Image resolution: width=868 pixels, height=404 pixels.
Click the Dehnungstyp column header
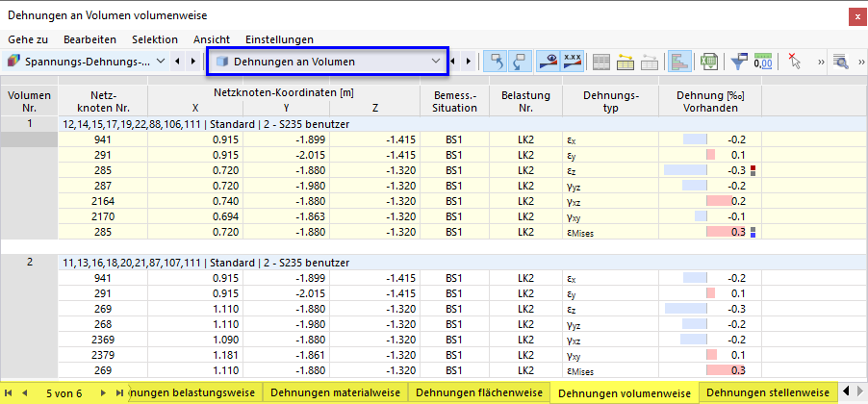tap(611, 101)
